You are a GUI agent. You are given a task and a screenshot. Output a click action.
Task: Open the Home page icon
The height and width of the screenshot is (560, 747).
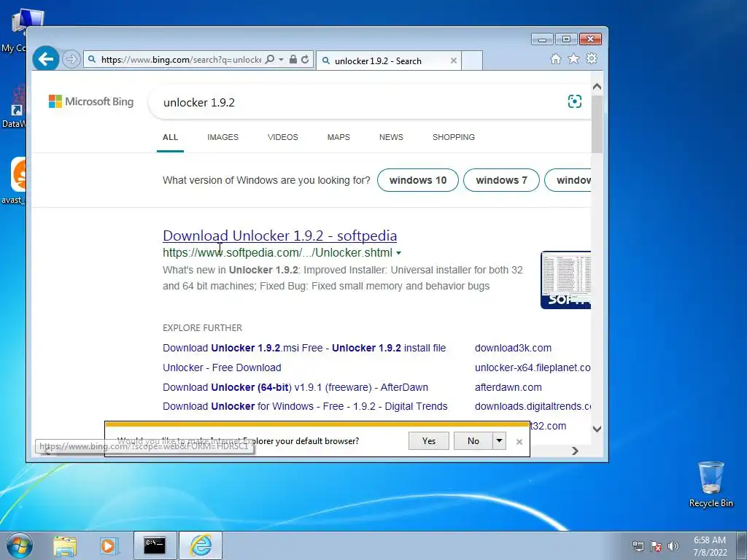[x=555, y=58]
